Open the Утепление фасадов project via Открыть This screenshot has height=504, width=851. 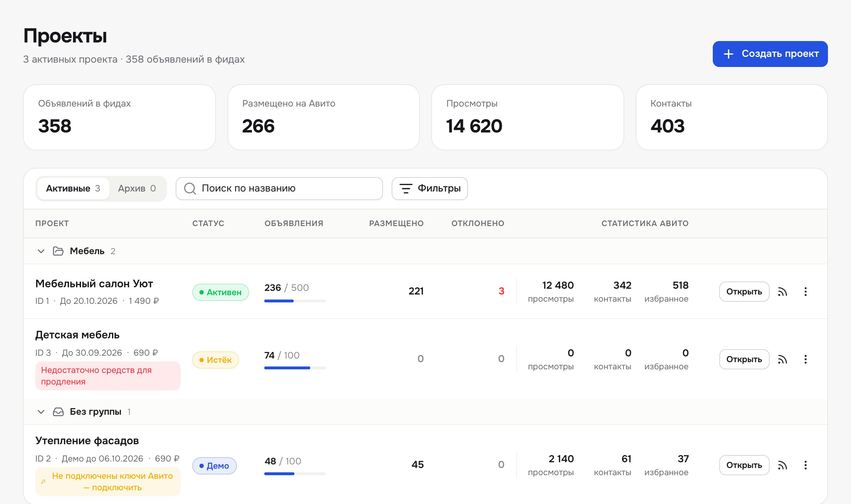[x=744, y=465]
